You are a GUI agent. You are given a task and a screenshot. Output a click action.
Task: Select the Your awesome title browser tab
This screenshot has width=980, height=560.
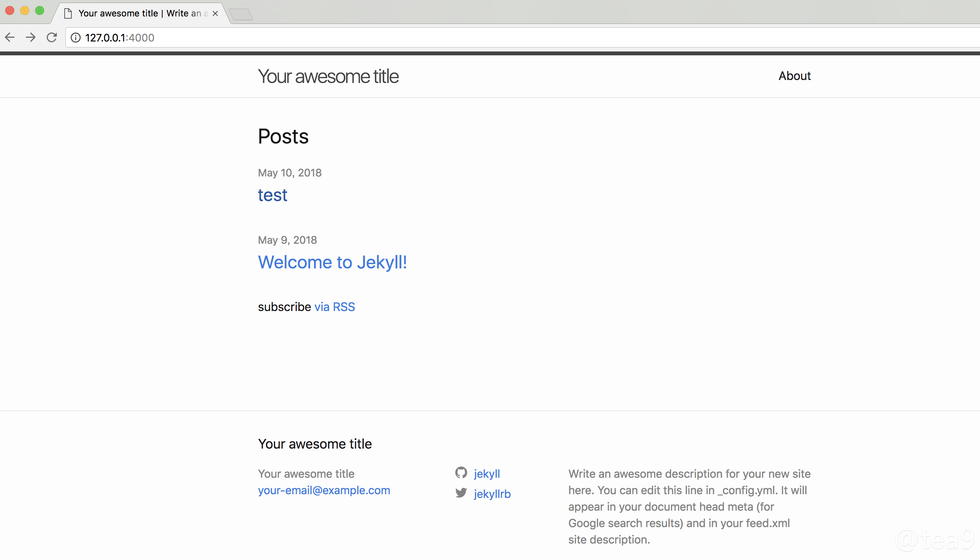tap(138, 13)
